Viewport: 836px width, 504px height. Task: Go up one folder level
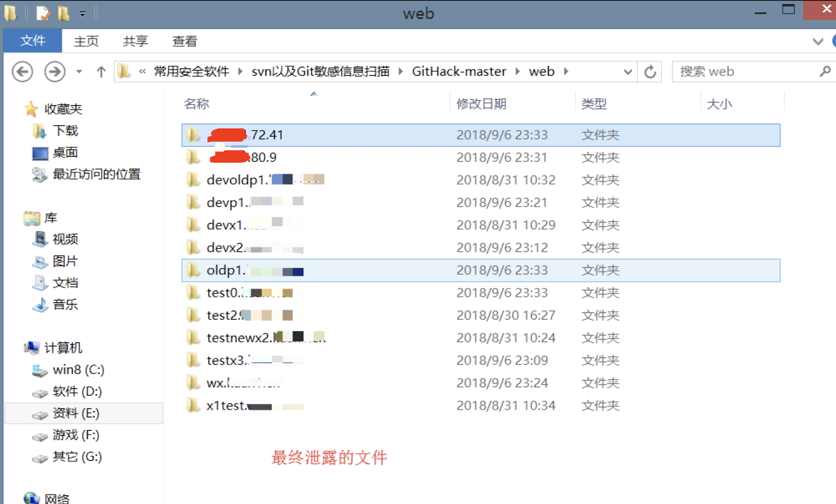coord(101,72)
